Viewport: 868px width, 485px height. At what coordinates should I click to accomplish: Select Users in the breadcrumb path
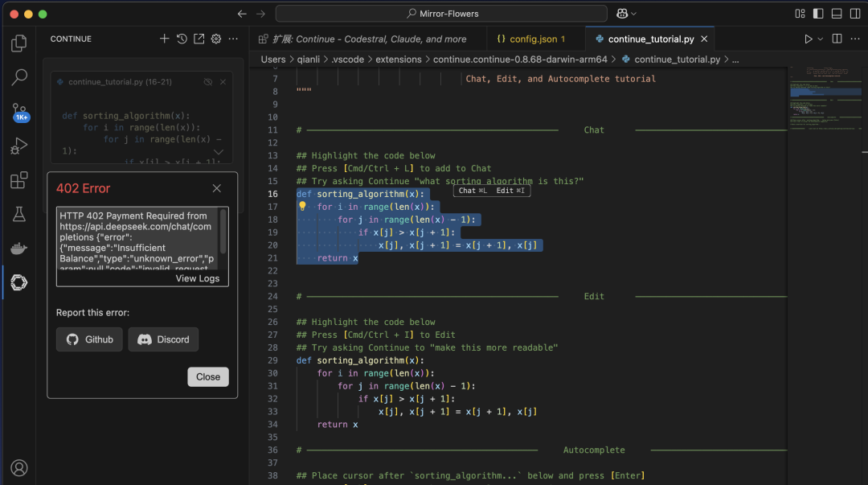pyautogui.click(x=273, y=60)
